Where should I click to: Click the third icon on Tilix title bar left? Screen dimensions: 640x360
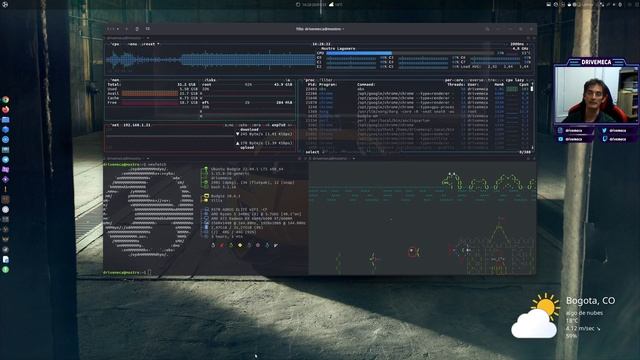(x=137, y=29)
